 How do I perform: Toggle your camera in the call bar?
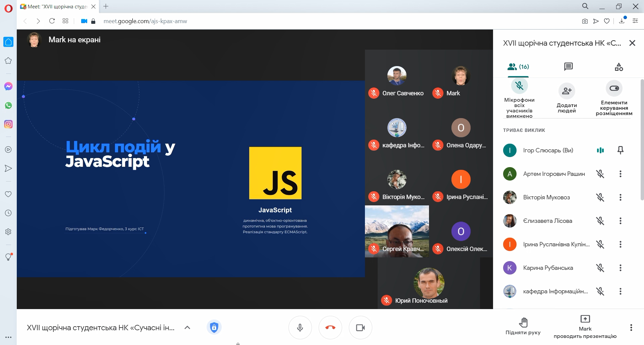click(361, 328)
